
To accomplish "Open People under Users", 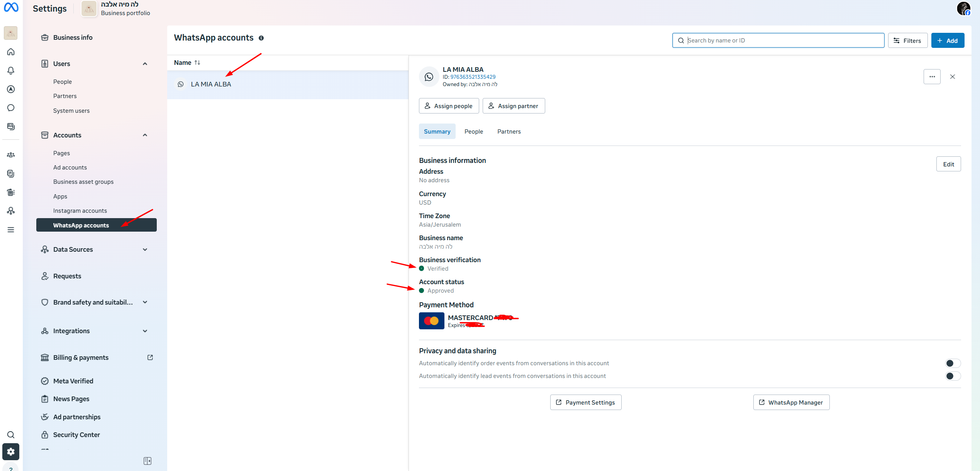I will 63,82.
